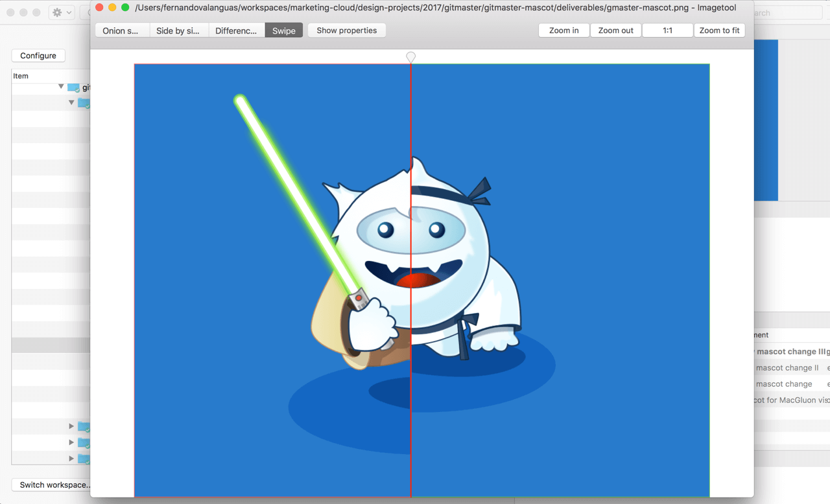Grab the swipe divider handle above image

pyautogui.click(x=411, y=58)
